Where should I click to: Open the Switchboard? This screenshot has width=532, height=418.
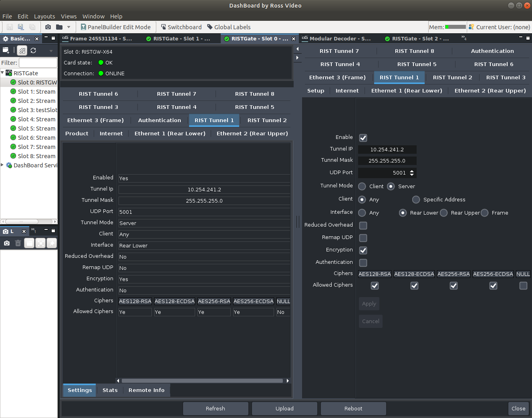pyautogui.click(x=181, y=27)
